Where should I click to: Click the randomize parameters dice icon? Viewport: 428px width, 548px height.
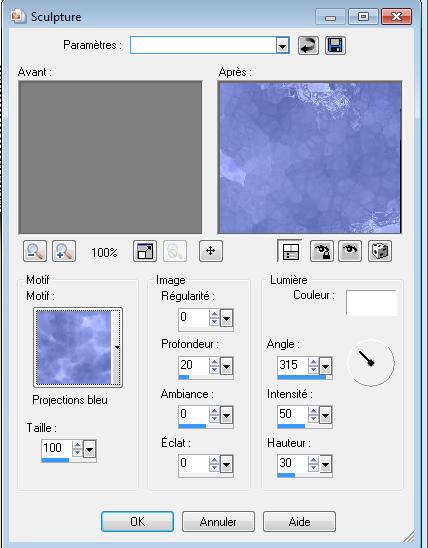click(380, 251)
